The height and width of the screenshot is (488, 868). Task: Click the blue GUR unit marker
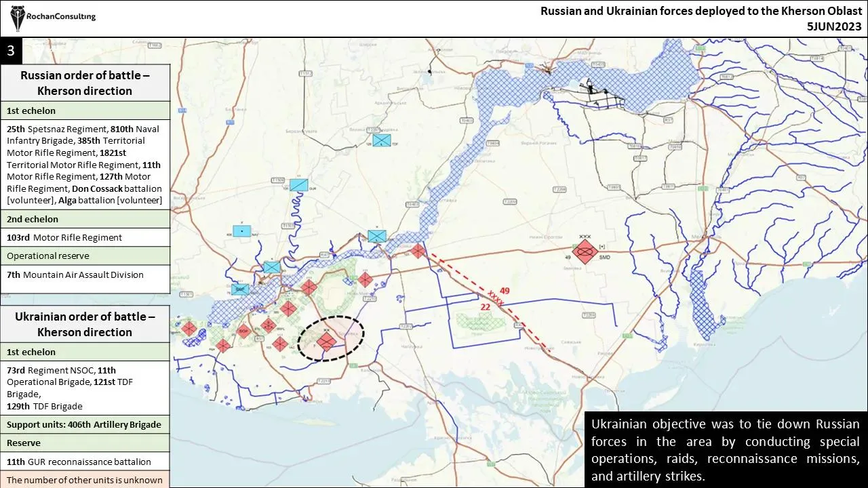click(298, 184)
